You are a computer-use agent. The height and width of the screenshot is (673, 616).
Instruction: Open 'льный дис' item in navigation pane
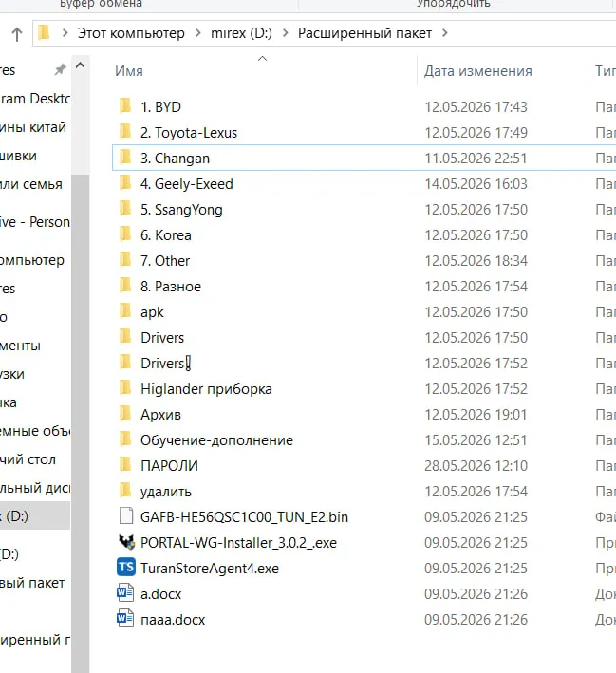35,488
